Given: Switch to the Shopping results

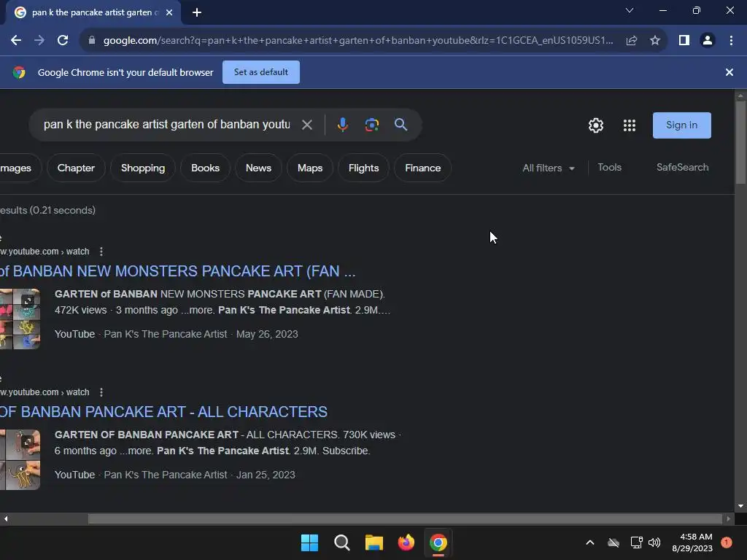Looking at the screenshot, I should pos(143,168).
